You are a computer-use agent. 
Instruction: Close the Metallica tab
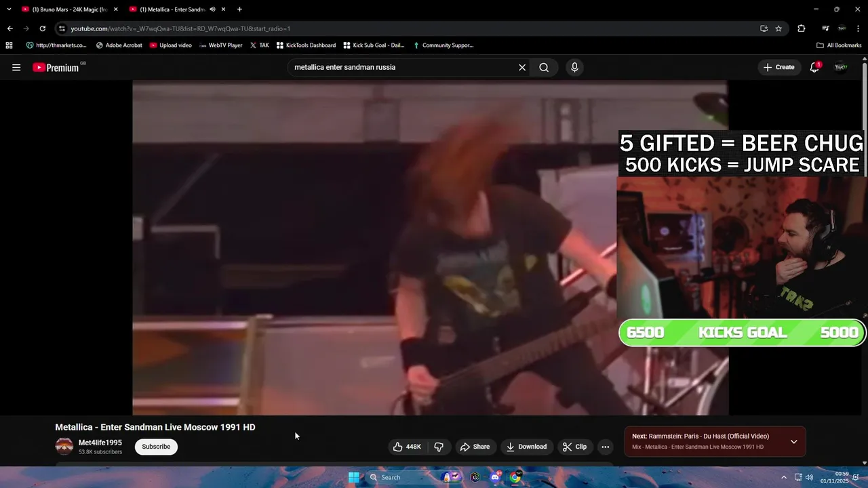click(223, 9)
